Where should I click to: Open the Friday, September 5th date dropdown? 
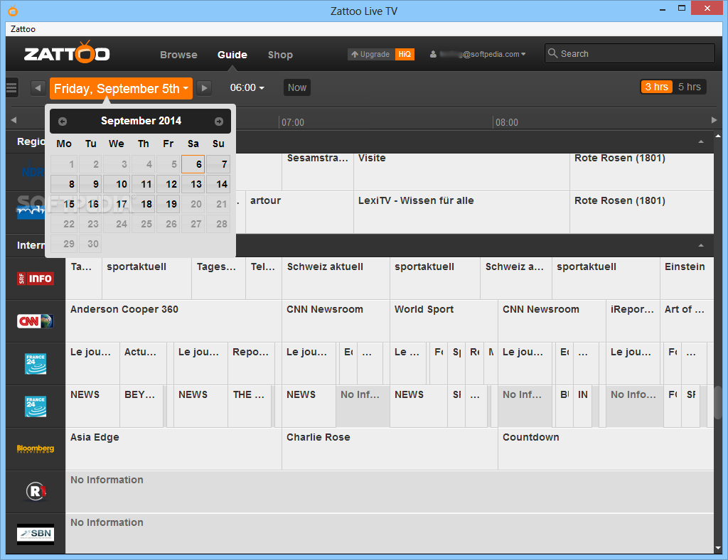tap(121, 88)
